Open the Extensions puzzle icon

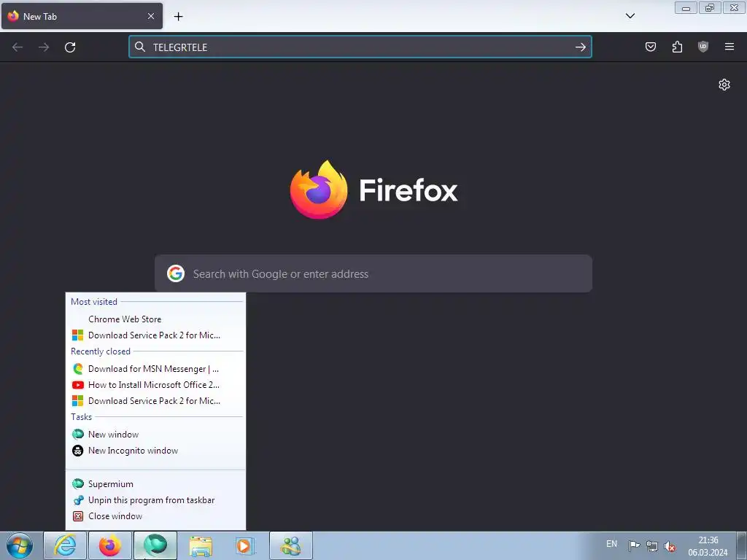[677, 47]
